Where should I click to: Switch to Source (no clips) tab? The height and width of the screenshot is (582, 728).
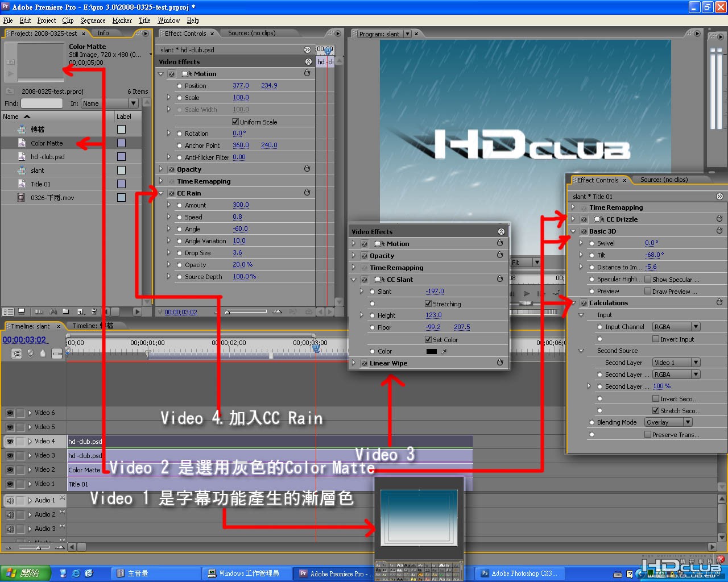[251, 33]
